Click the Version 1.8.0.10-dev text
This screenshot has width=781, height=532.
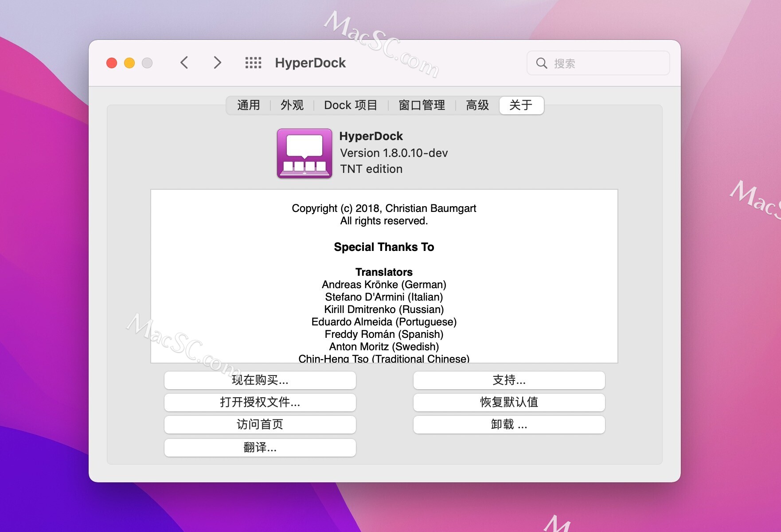click(394, 153)
